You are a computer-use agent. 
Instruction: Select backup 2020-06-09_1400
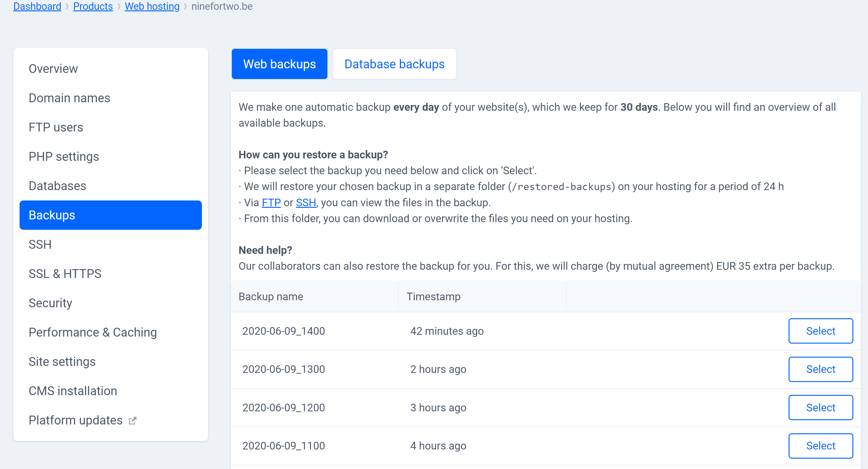[820, 330]
